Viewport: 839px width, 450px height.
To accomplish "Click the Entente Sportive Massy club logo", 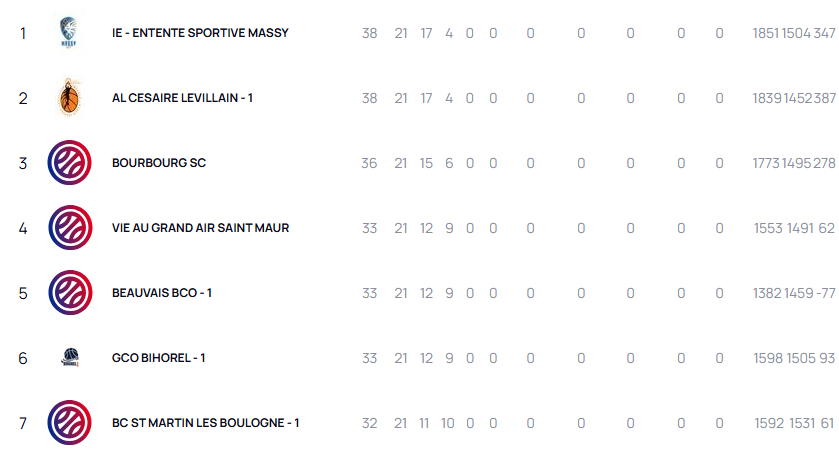I will tap(69, 33).
